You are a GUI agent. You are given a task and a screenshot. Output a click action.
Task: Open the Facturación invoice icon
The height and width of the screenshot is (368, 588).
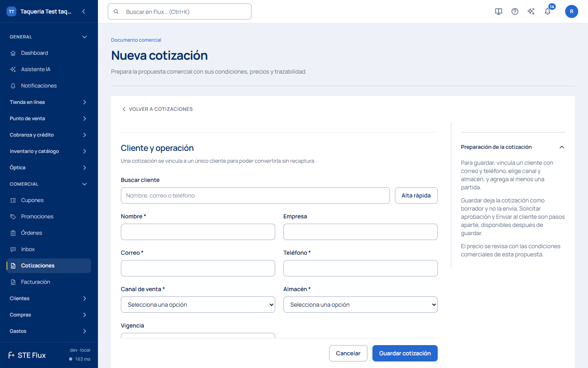click(x=13, y=282)
